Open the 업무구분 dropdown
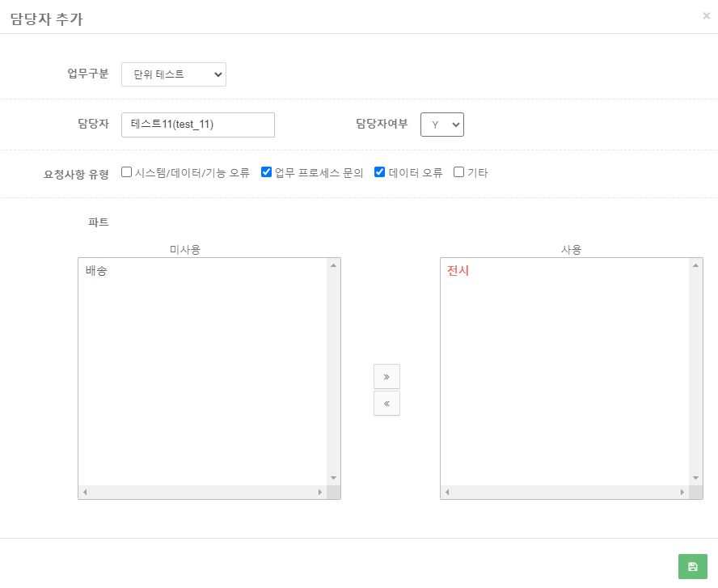Screen dimensions: 718x588 (173, 74)
